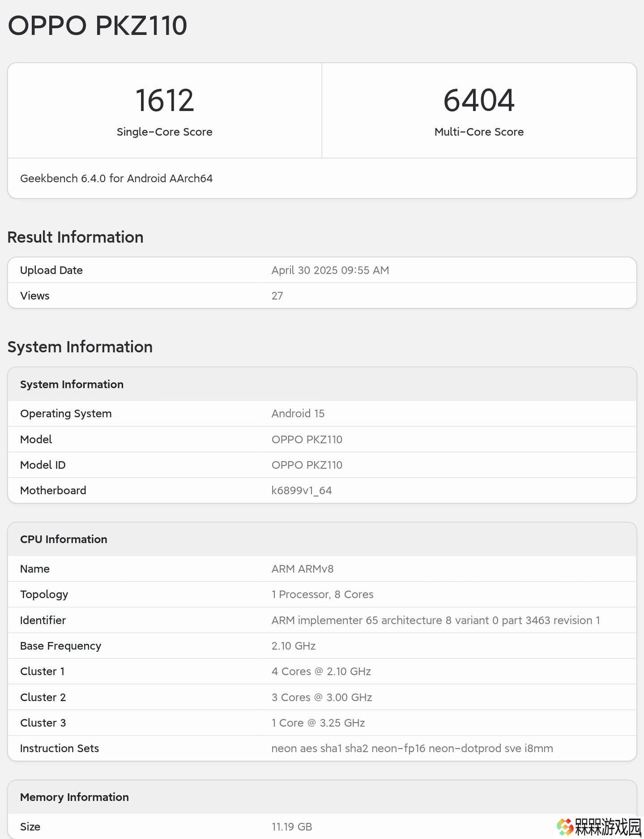Click the System Information section heading above the table
Viewport: 644px width, 839px height.
80,347
